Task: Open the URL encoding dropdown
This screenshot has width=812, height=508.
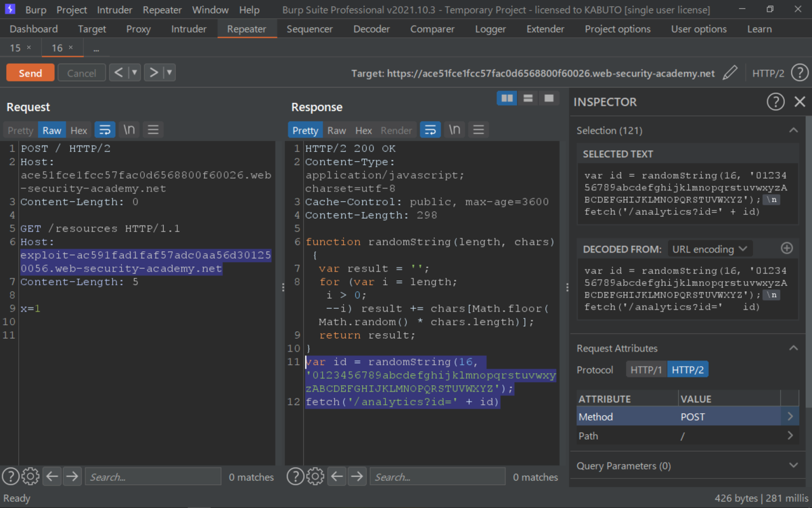Action: [710, 249]
